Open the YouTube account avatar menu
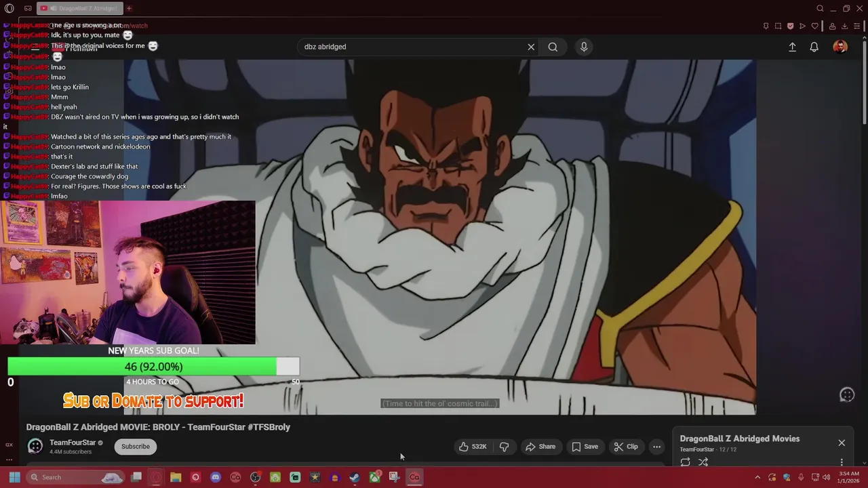The width and height of the screenshot is (868, 488). (840, 47)
